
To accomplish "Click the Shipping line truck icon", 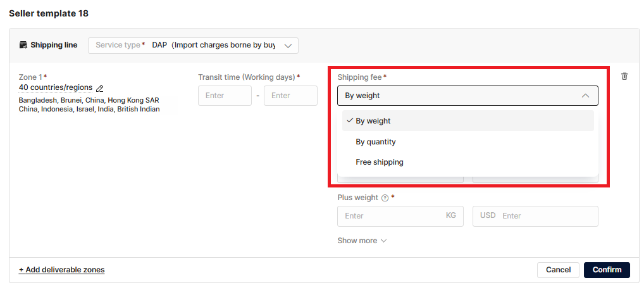I will coord(23,45).
